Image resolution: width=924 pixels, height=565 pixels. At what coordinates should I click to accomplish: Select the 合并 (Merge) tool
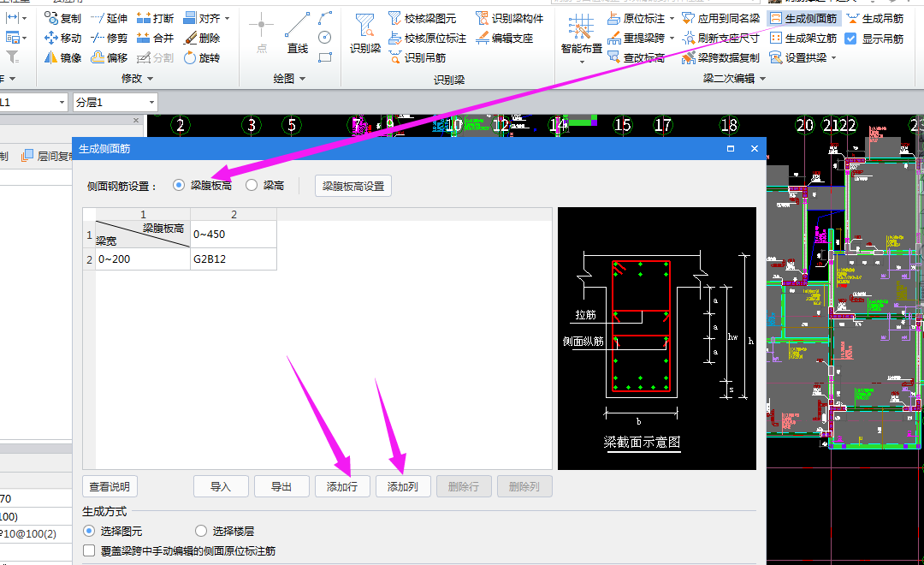[155, 38]
